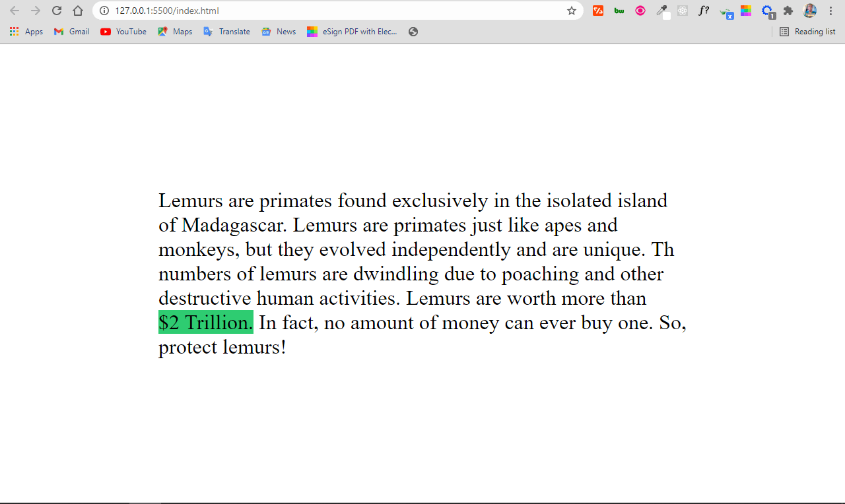Bookmark this page with the star icon

pos(572,11)
